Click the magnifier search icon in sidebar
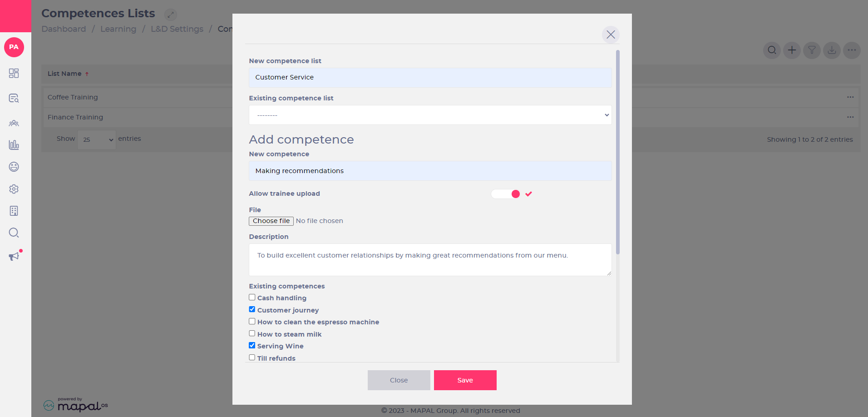This screenshot has width=868, height=417. click(14, 233)
